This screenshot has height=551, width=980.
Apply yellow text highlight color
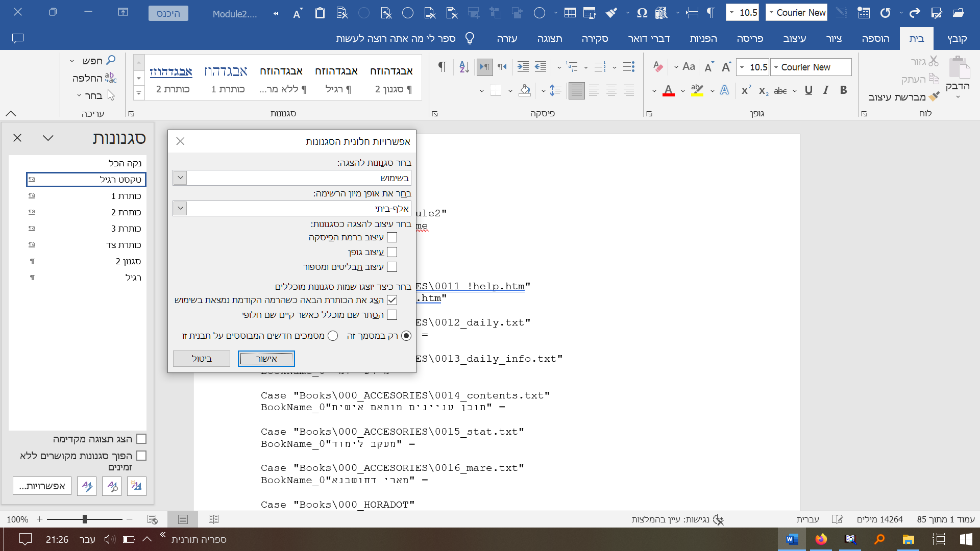tap(697, 90)
